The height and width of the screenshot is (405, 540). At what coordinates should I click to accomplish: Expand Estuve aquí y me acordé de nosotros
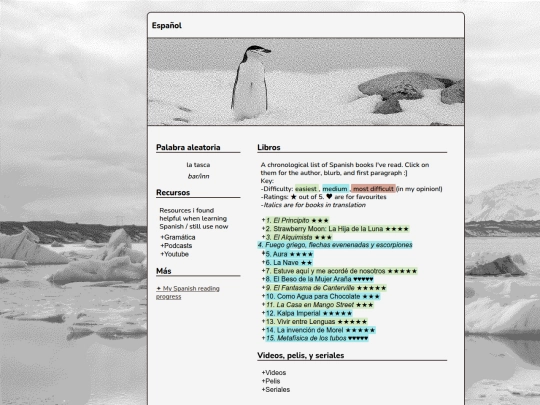click(x=340, y=271)
